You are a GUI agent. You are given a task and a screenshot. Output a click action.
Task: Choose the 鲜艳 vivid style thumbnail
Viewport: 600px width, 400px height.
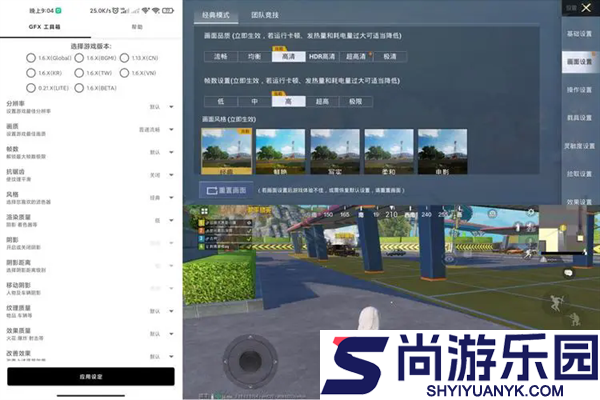(x=280, y=152)
